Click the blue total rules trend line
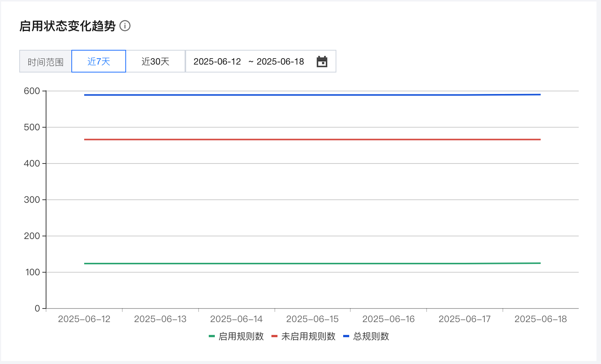Image resolution: width=601 pixels, height=364 pixels. coord(313,95)
